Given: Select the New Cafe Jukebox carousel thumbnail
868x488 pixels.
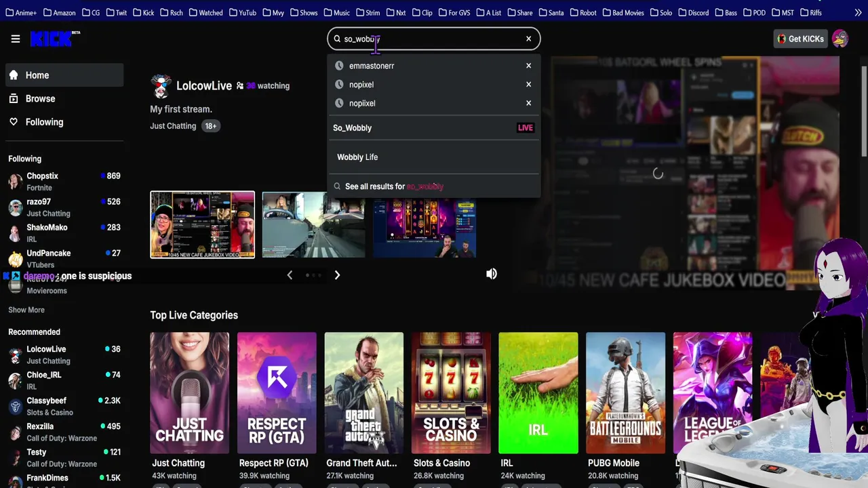Looking at the screenshot, I should click(x=202, y=224).
